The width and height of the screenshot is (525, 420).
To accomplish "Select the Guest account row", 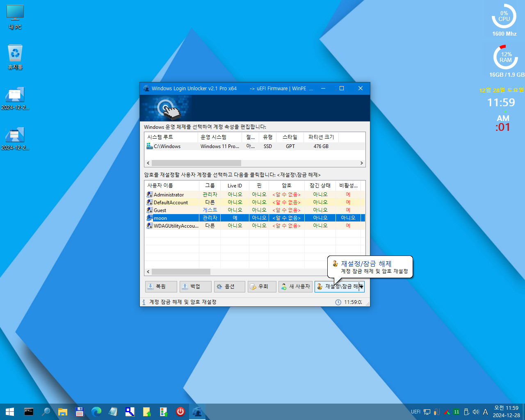I will tap(255, 210).
